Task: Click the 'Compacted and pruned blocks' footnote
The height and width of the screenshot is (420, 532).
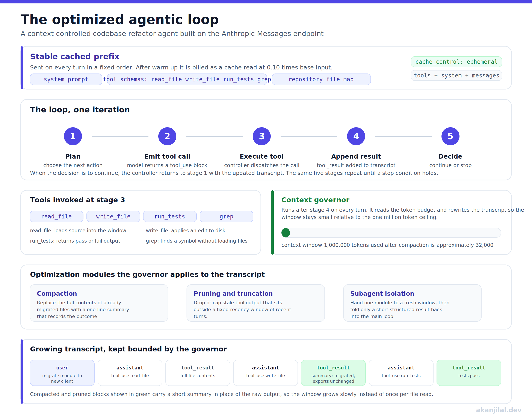Action: [x=231, y=394]
